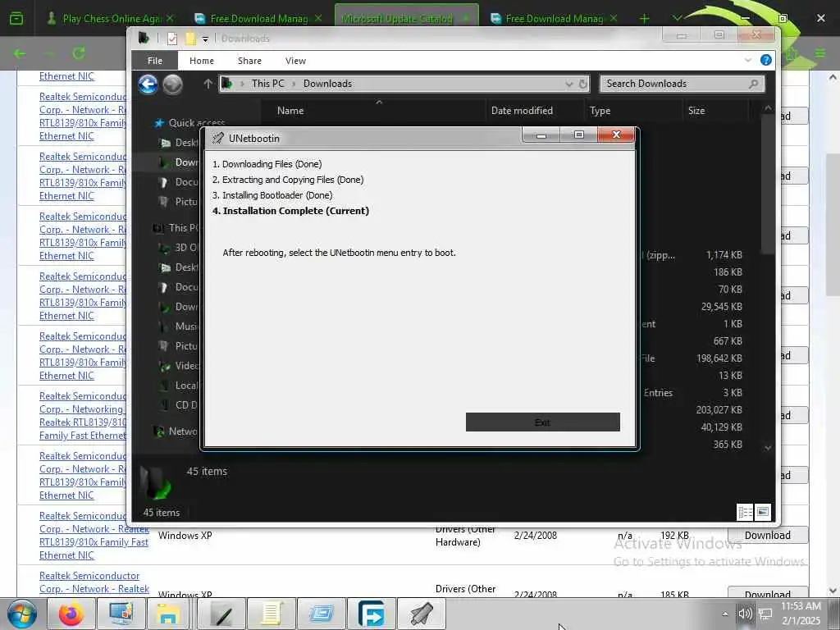Open the browser tab list chevron

677,18
